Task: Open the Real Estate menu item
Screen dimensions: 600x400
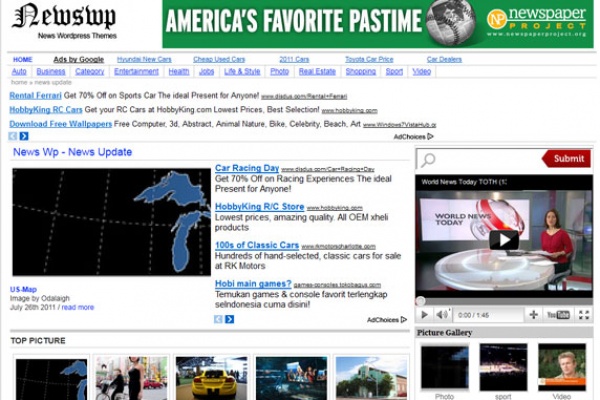Action: [x=317, y=72]
